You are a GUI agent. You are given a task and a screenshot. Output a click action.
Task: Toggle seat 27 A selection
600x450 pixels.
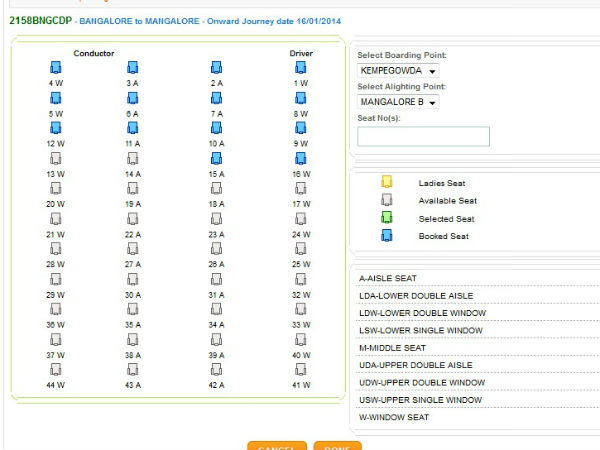pos(133,248)
